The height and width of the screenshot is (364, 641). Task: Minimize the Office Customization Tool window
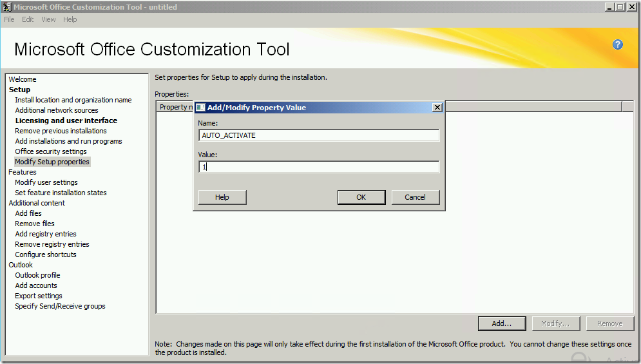(609, 7)
